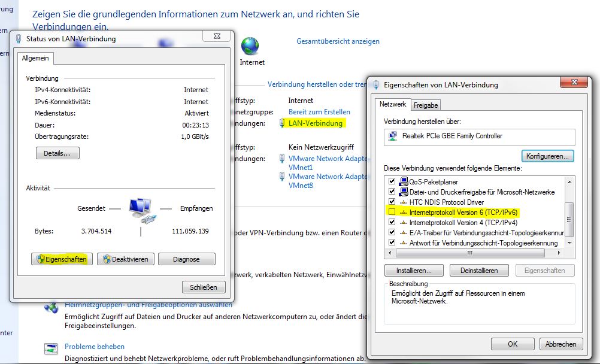Select Internetprotokoll Version 6 (TCP/IPv6) list entry
The width and height of the screenshot is (600, 364).
463,213
